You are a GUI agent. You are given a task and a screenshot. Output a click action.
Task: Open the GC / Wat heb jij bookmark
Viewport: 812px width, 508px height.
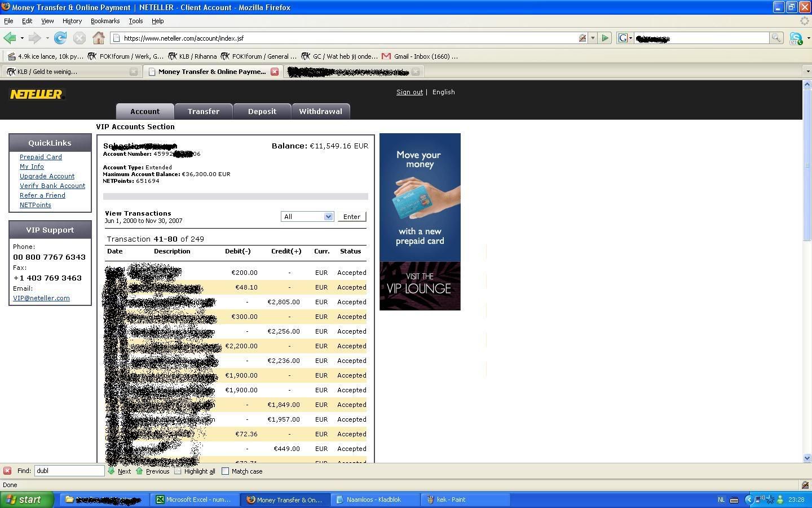click(x=339, y=56)
